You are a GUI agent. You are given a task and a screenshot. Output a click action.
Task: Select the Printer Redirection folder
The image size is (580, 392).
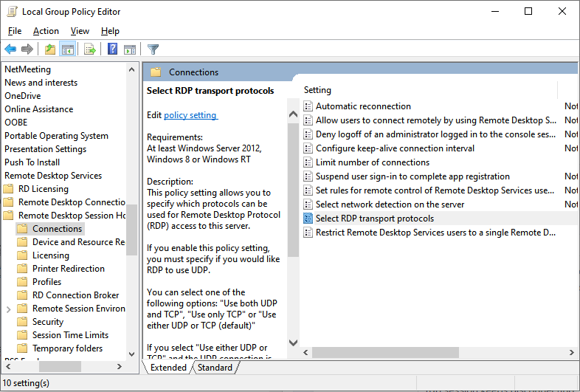coord(68,269)
